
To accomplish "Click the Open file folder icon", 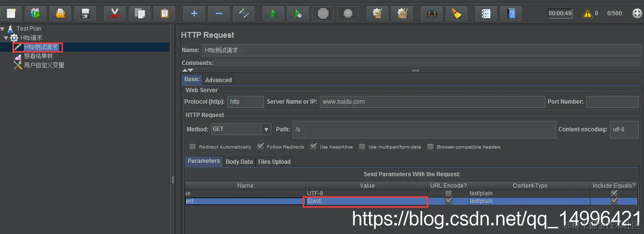I will pyautogui.click(x=60, y=13).
